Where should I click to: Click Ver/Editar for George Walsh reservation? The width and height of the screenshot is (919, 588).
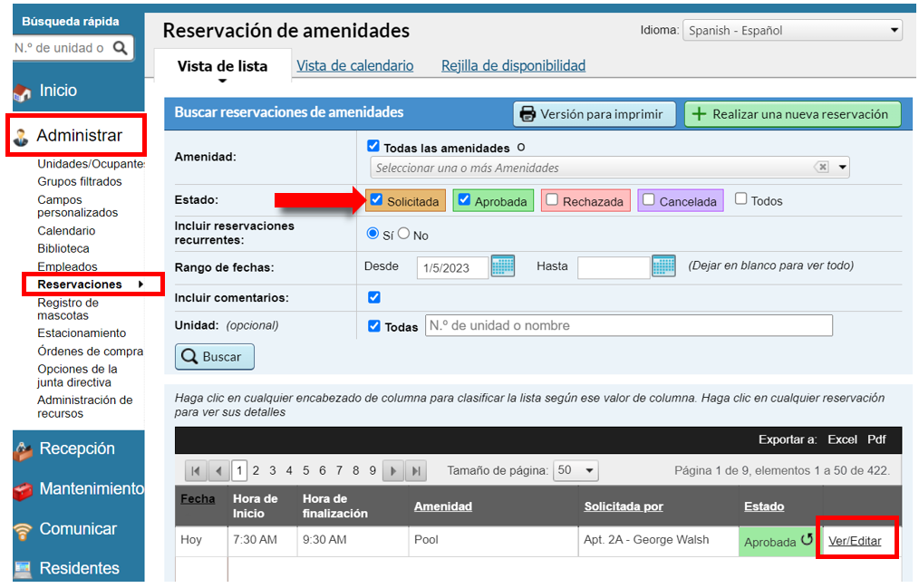[x=855, y=541]
